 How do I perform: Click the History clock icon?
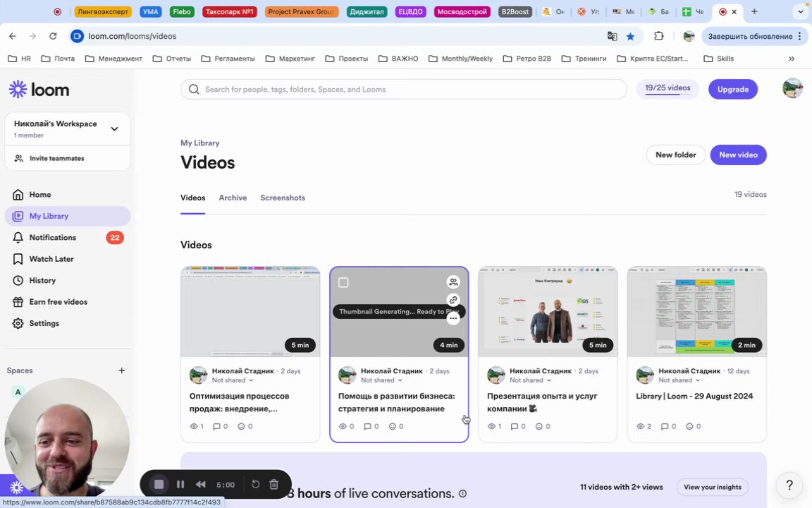click(x=18, y=280)
